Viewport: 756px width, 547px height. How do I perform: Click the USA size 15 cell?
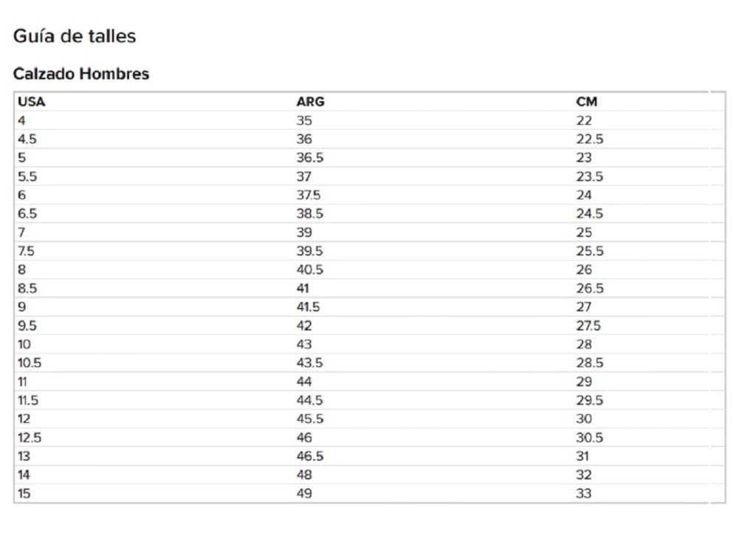tap(24, 493)
